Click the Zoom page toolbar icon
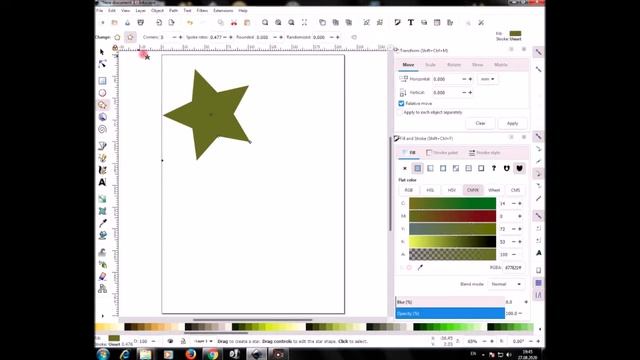The image size is (640, 360). [291, 22]
